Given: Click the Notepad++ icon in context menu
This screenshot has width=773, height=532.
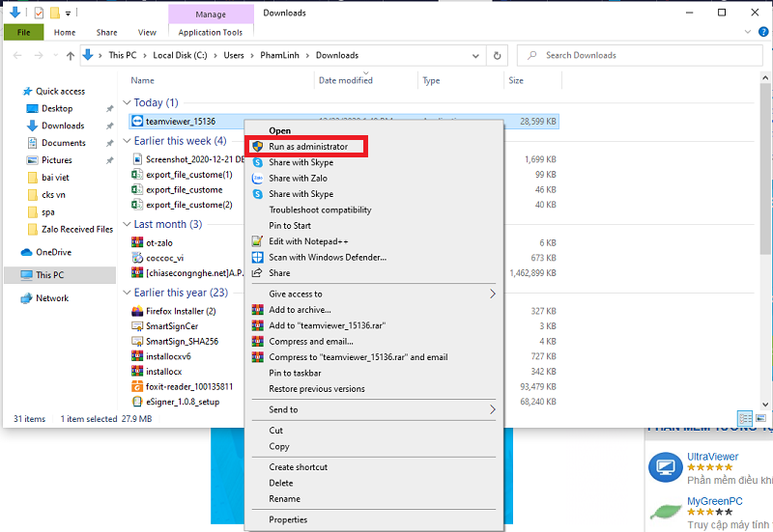Looking at the screenshot, I should (x=258, y=241).
